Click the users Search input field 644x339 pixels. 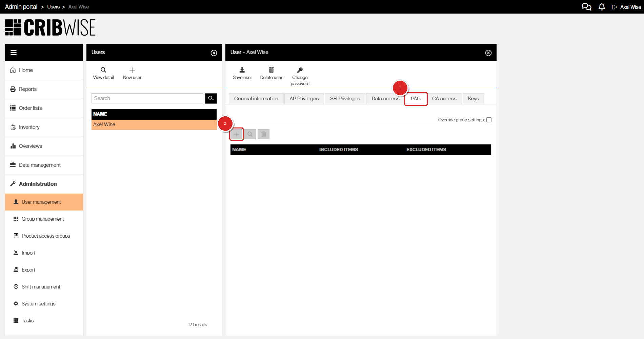point(147,98)
